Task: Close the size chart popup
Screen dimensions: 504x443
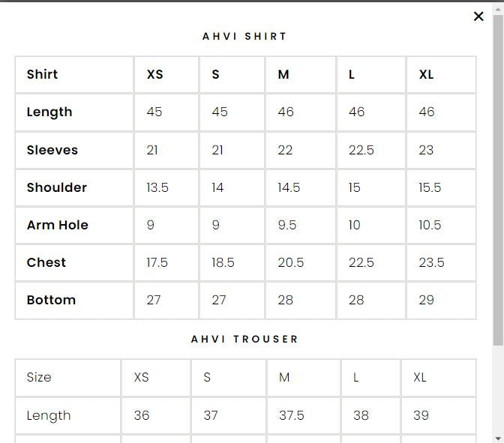Action: pyautogui.click(x=478, y=16)
